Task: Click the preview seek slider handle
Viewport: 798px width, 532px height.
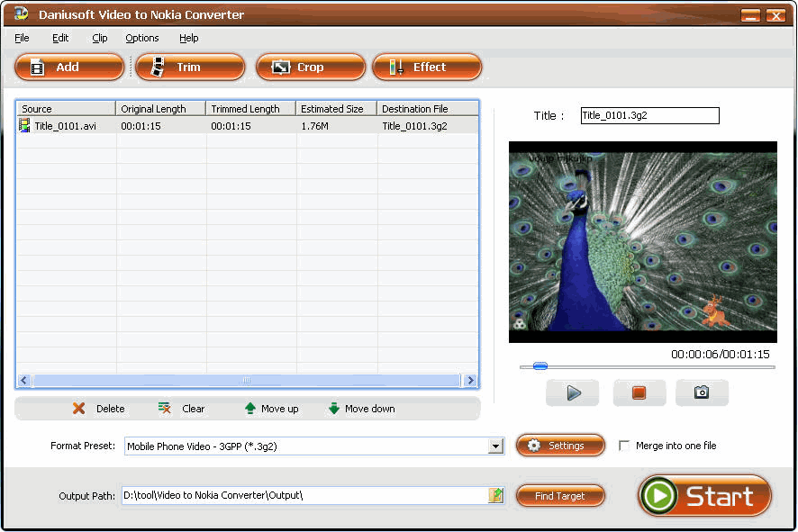Action: coord(540,366)
